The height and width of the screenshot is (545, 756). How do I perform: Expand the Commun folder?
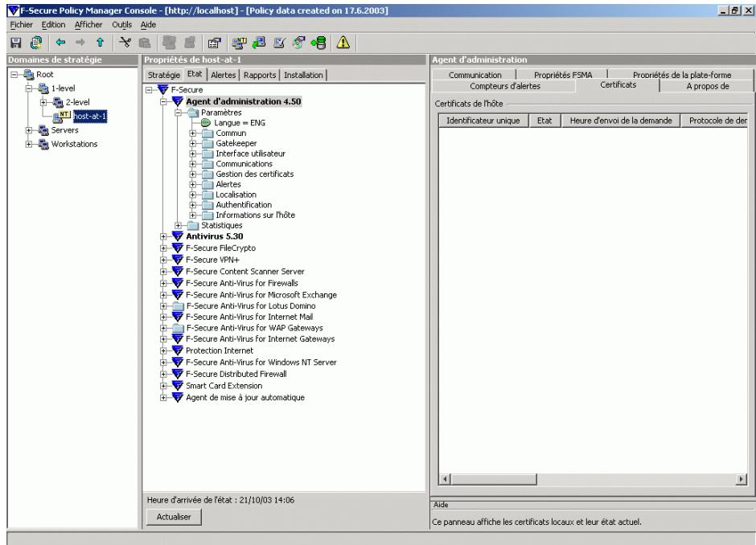(x=193, y=133)
